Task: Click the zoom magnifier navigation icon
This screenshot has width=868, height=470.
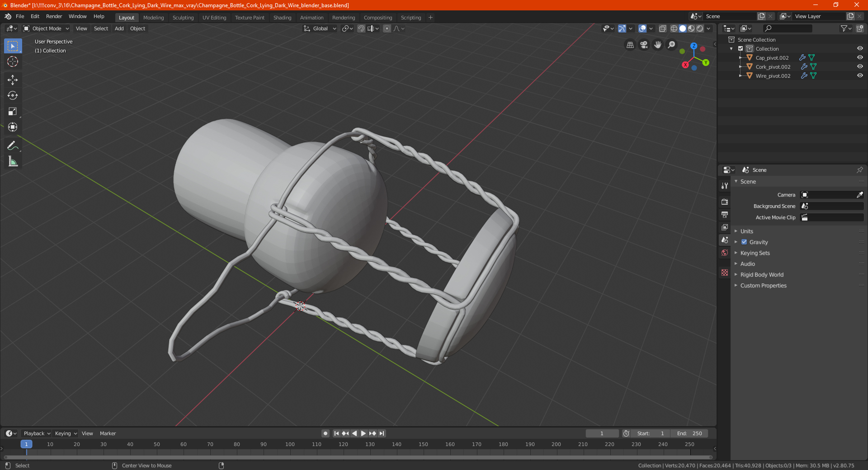Action: 672,45
